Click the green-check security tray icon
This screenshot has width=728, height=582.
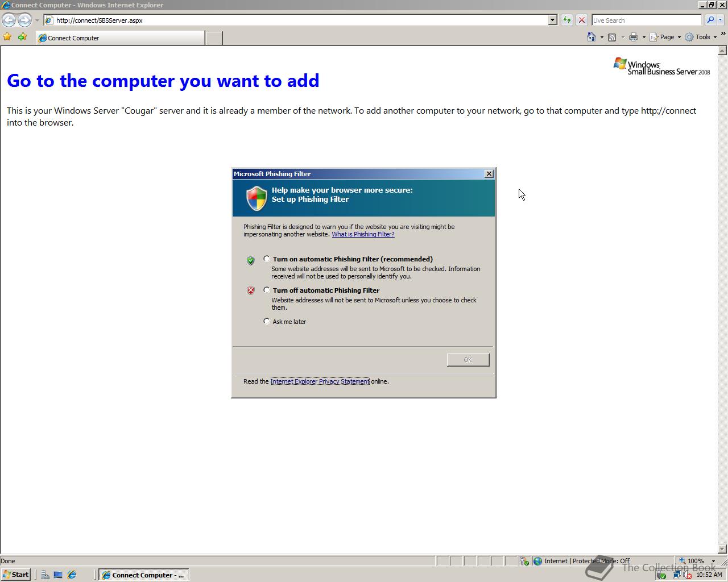[x=661, y=575]
